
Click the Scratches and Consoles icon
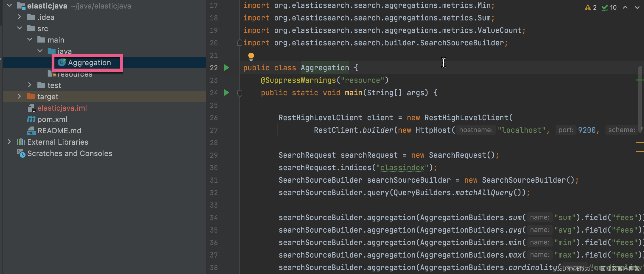click(20, 153)
